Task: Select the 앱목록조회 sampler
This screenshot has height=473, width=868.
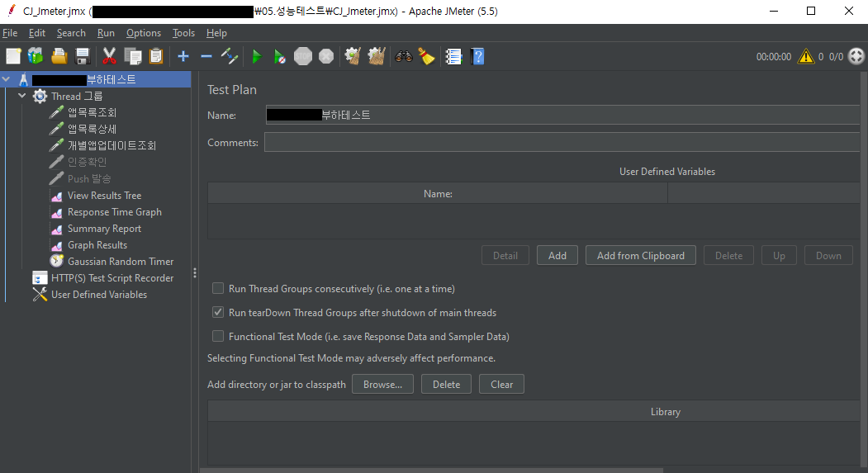Action: pos(92,113)
